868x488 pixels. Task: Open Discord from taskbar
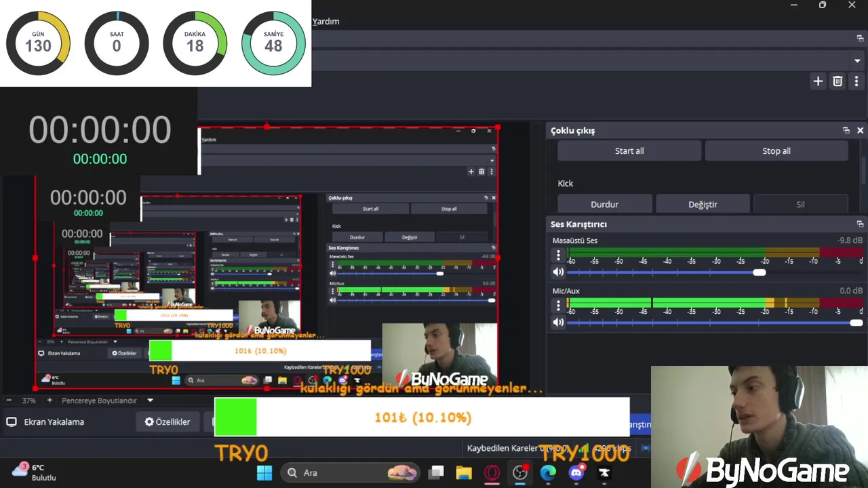pyautogui.click(x=577, y=472)
